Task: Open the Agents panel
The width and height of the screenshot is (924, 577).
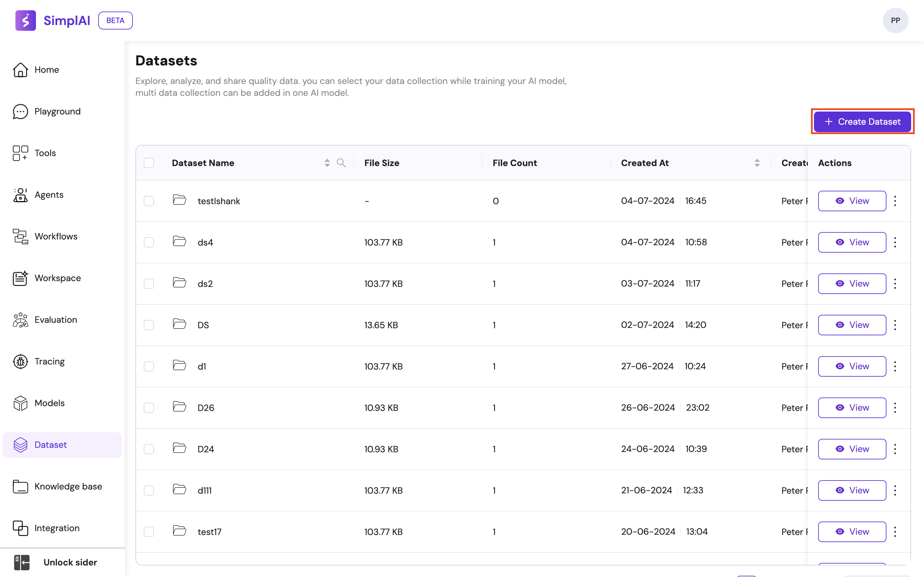Action: pos(49,195)
